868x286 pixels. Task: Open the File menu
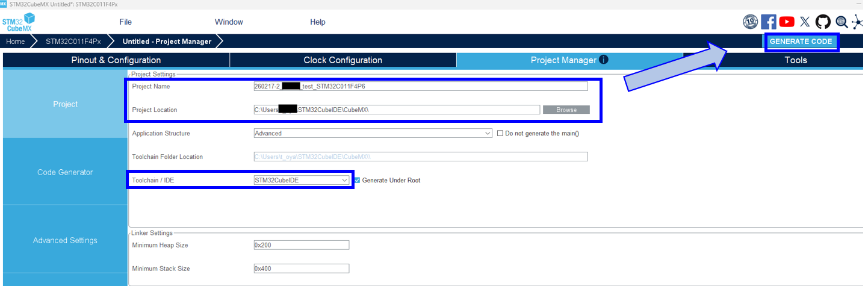pos(125,22)
